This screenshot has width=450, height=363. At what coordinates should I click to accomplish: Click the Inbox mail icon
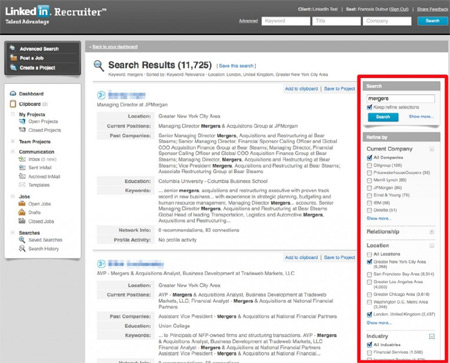coord(22,159)
